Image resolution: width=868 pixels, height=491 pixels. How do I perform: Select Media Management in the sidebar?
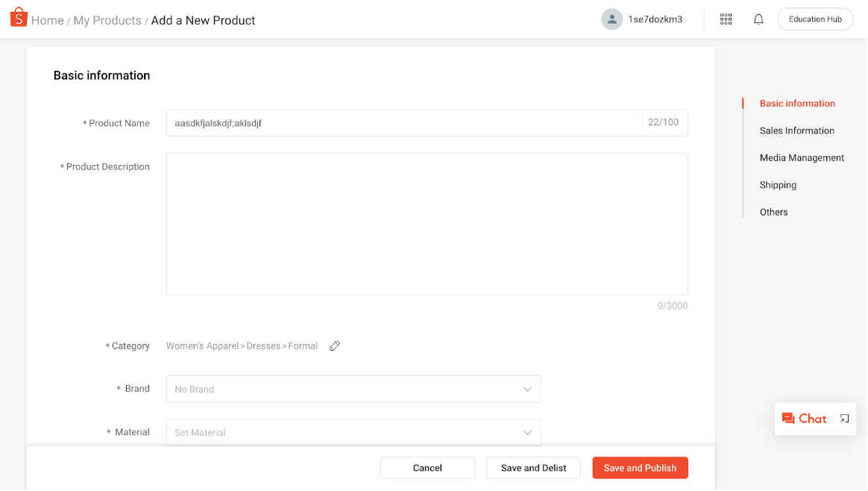[x=802, y=157]
